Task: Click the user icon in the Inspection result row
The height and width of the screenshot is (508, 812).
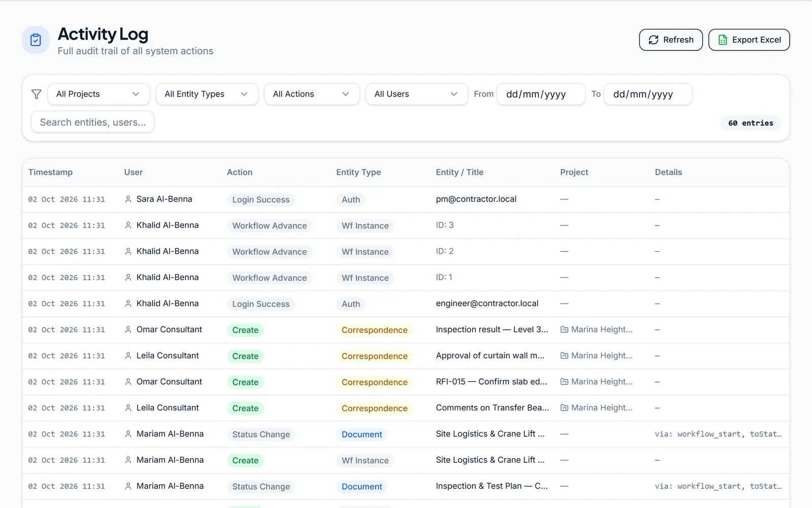Action: pyautogui.click(x=128, y=330)
